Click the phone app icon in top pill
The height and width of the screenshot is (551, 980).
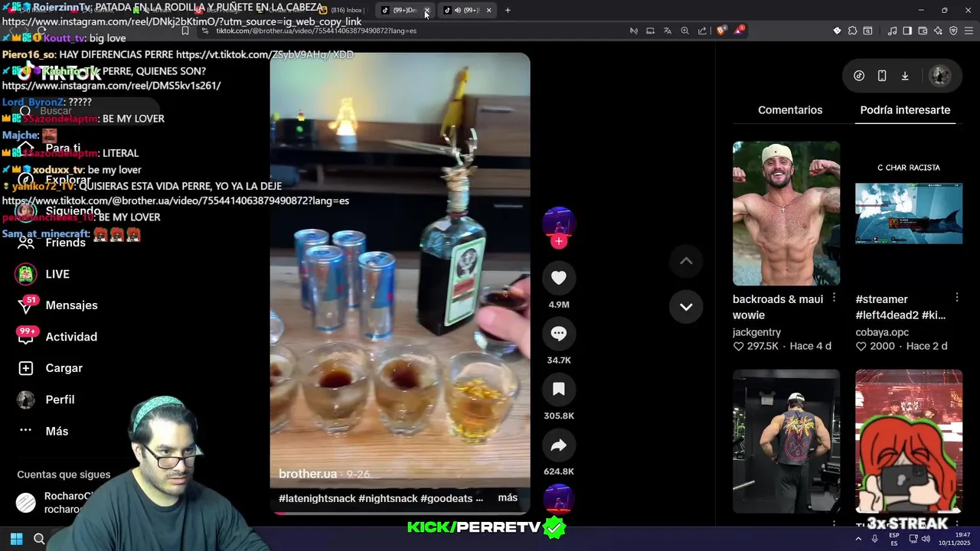[x=882, y=76]
